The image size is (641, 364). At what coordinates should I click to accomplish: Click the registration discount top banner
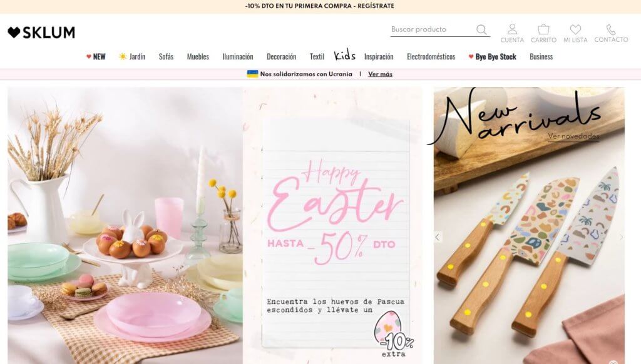320,6
